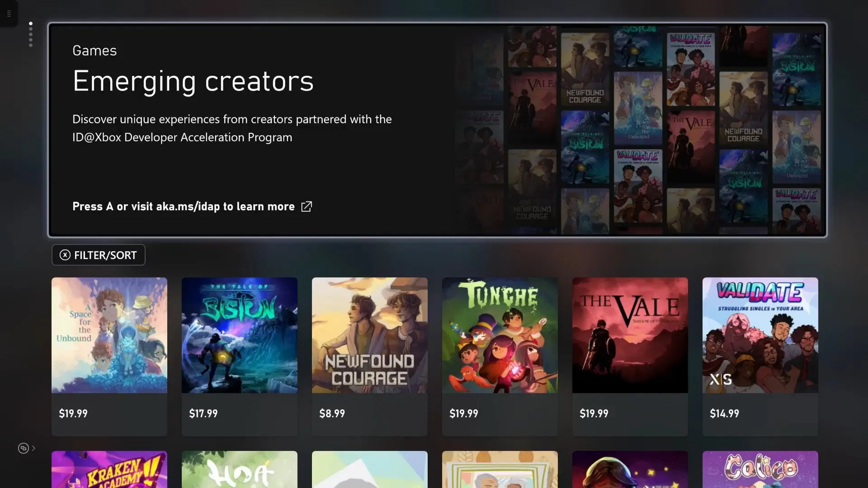
Task: Toggle XS badge on Validate game
Action: [722, 380]
